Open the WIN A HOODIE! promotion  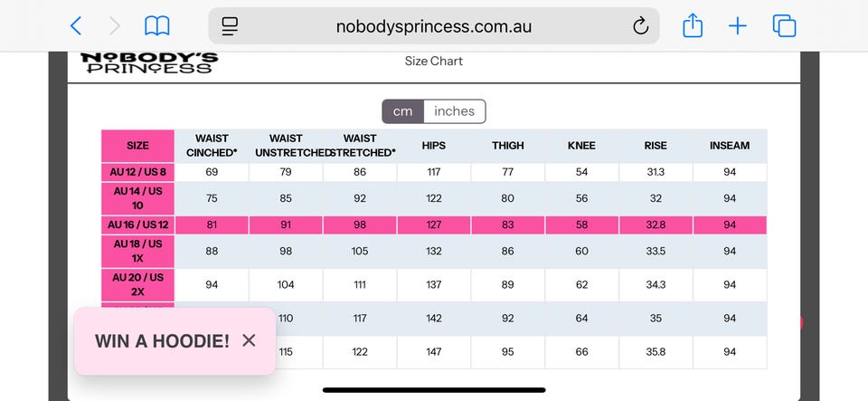pyautogui.click(x=162, y=341)
